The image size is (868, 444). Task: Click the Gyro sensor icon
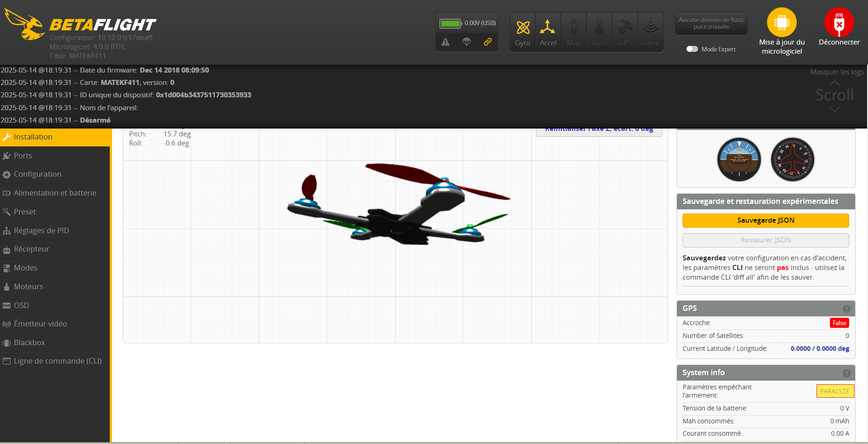pos(523,28)
